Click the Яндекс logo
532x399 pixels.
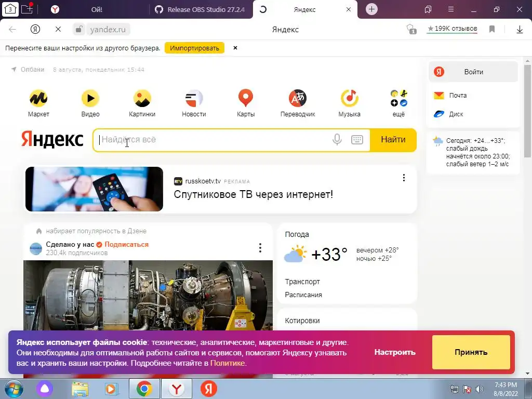click(52, 139)
